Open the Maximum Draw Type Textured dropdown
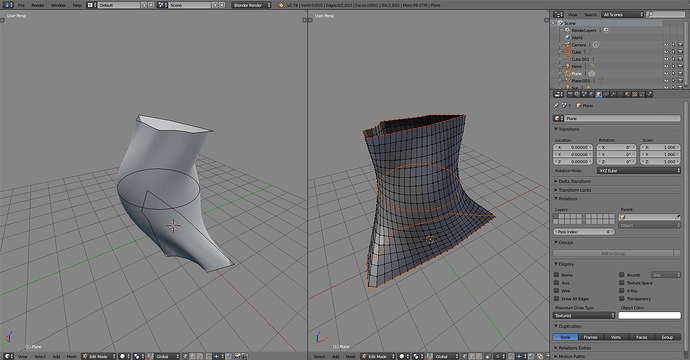 pyautogui.click(x=584, y=315)
